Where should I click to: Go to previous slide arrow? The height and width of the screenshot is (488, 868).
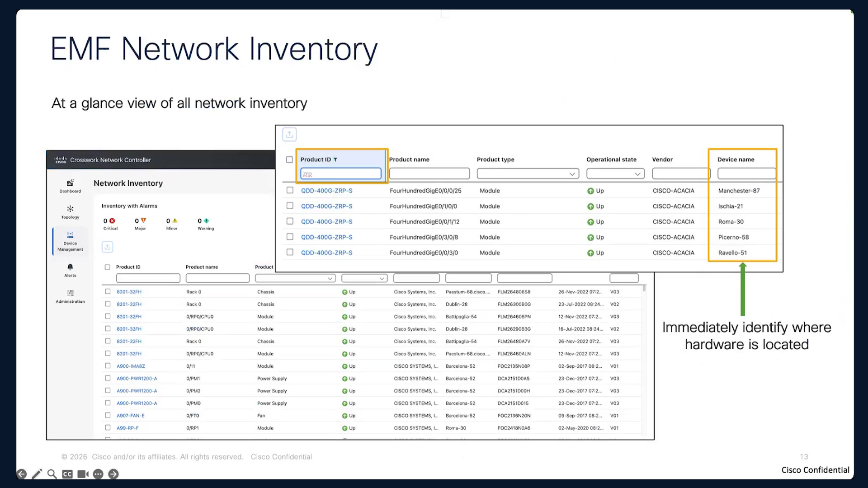[22, 474]
